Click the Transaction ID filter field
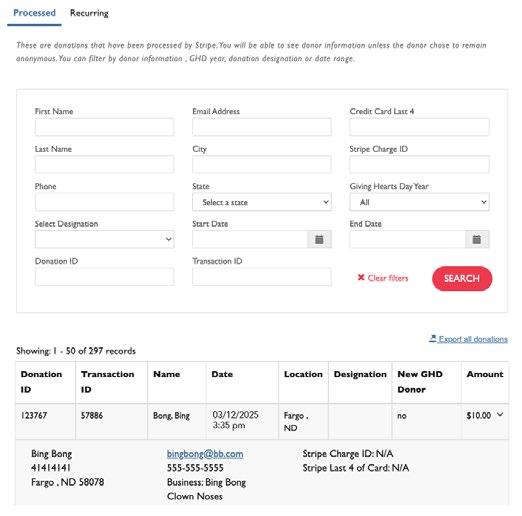 click(x=262, y=277)
